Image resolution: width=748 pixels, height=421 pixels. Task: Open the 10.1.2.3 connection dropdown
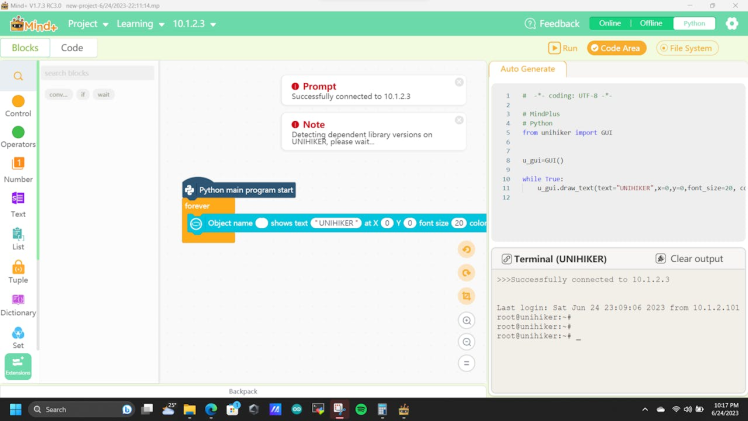click(x=194, y=24)
